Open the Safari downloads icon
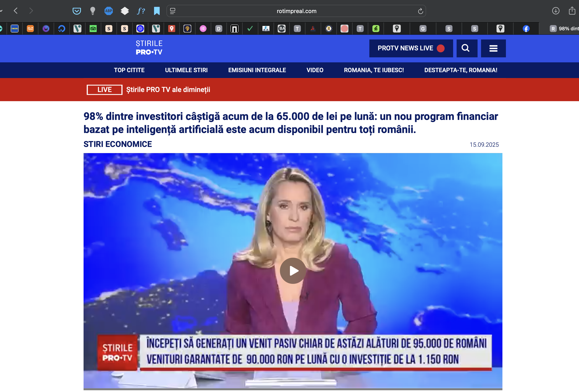Screen dimensions: 579x392 pos(556,11)
